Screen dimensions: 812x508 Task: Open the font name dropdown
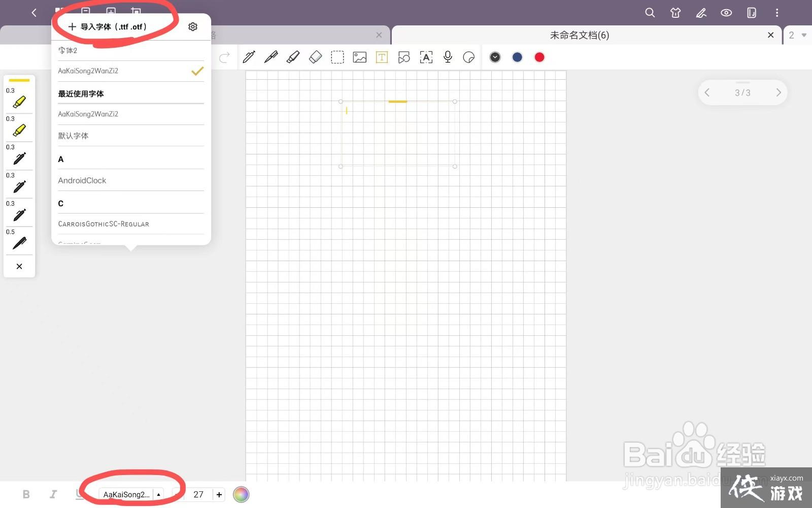tap(131, 494)
